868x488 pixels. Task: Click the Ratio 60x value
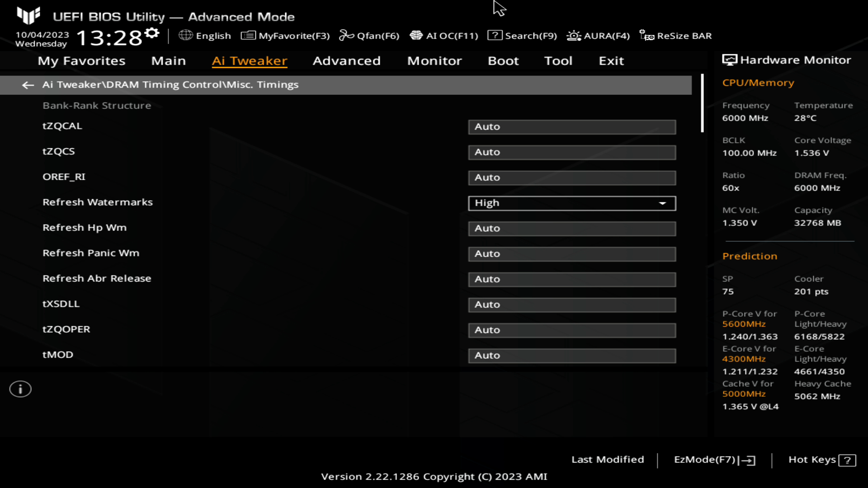731,188
